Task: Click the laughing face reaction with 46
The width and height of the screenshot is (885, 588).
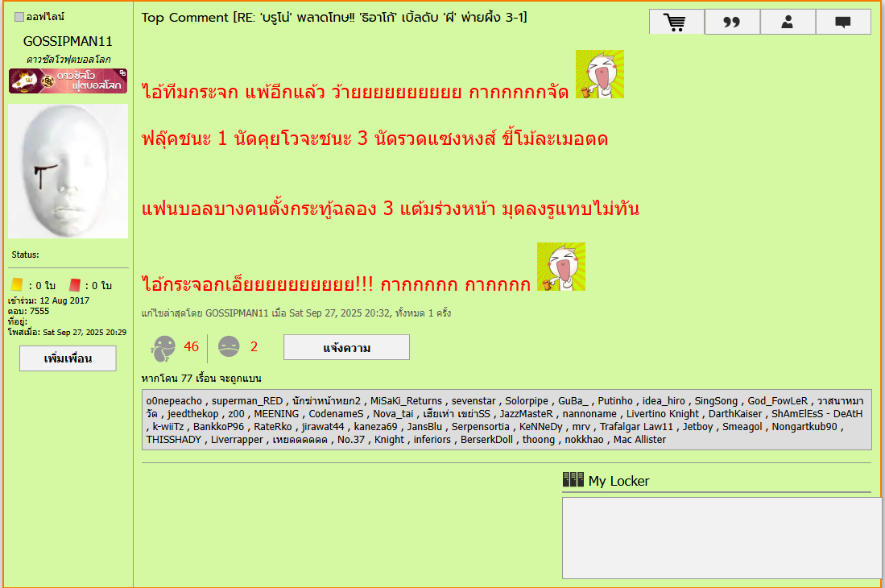Action: click(163, 347)
